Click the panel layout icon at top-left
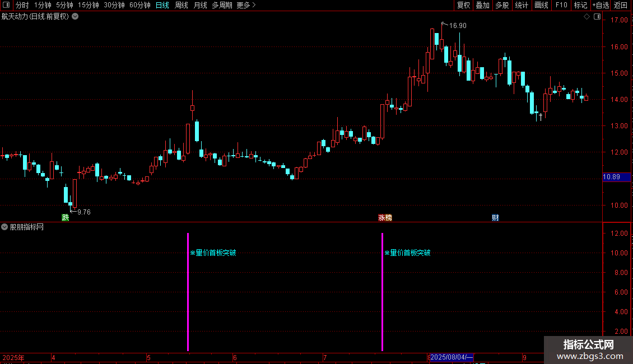 point(6,5)
